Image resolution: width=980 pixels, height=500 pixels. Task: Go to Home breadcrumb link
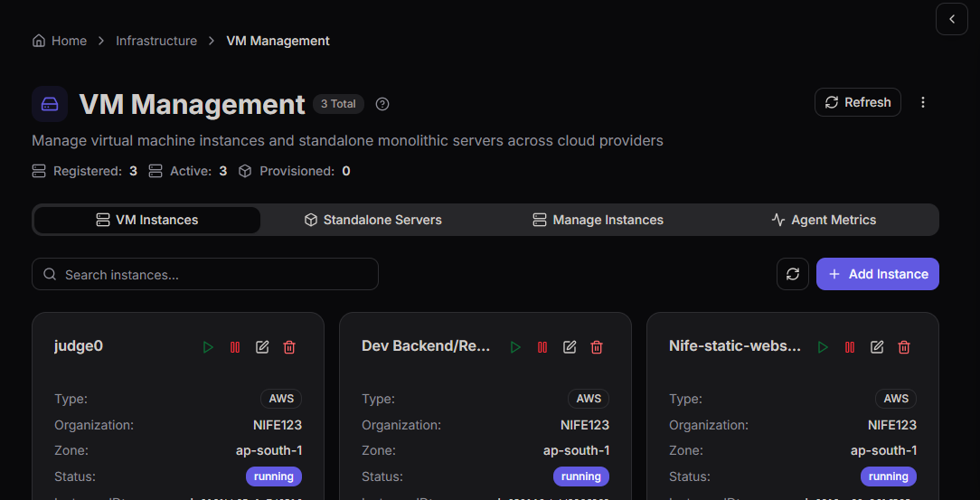point(69,41)
